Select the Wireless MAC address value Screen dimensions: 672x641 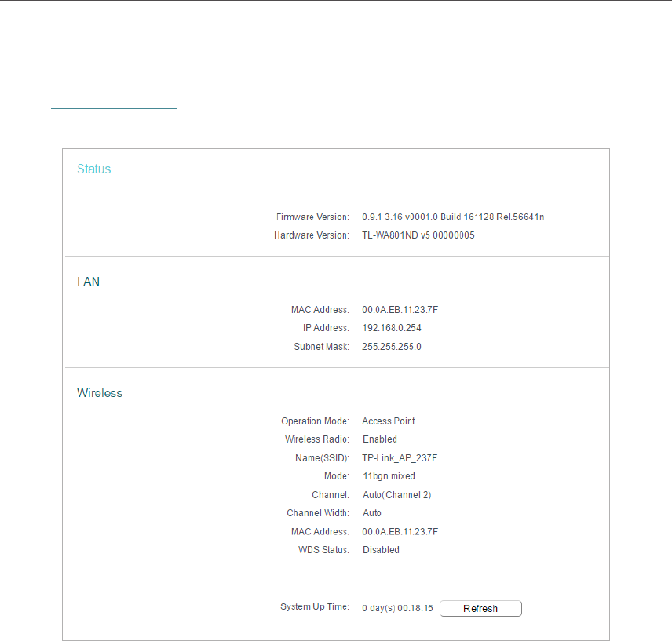(400, 531)
